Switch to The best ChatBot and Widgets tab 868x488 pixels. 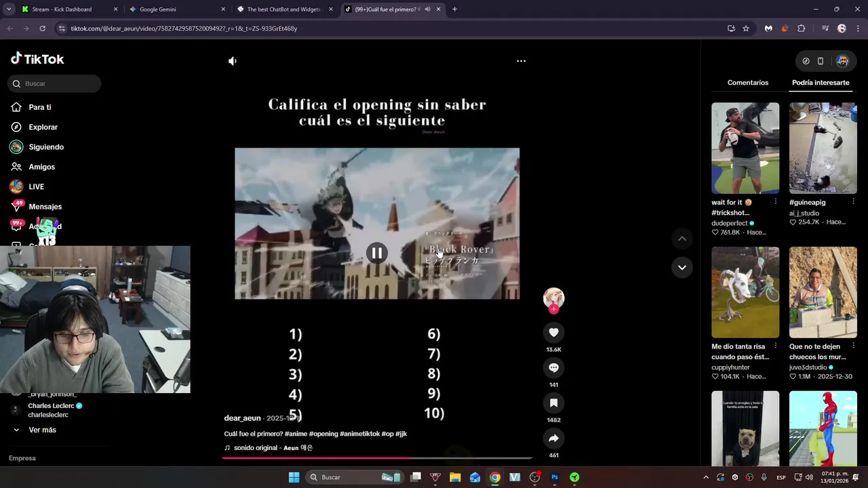(285, 9)
